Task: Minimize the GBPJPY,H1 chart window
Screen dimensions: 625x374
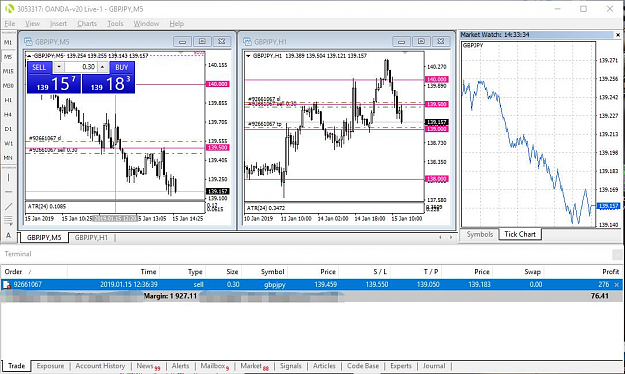Action: coord(402,41)
